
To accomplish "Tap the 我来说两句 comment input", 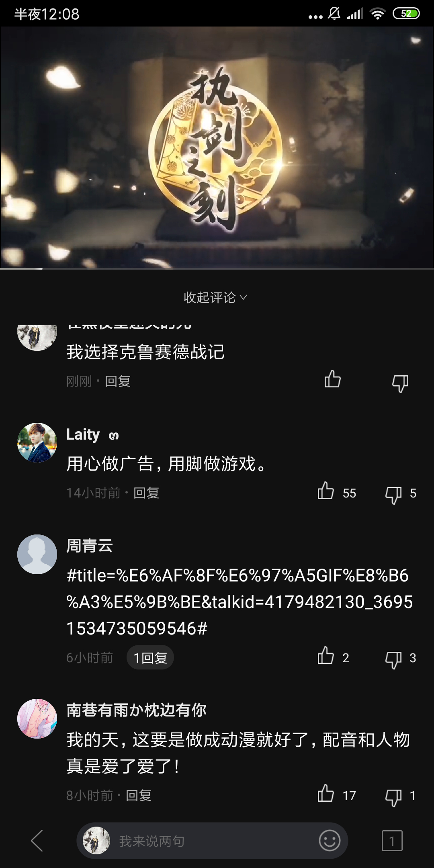I will [212, 841].
